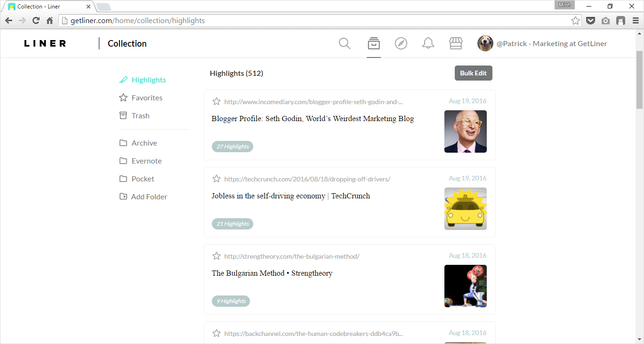
Task: Toggle the star on the TechCrunch article
Action: coord(216,179)
